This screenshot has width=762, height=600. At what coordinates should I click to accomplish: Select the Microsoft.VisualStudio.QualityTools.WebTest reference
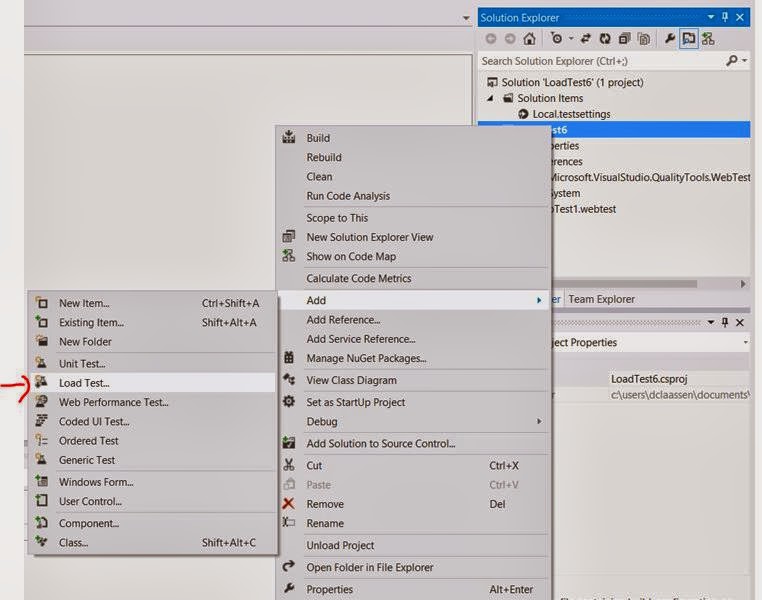tap(651, 177)
